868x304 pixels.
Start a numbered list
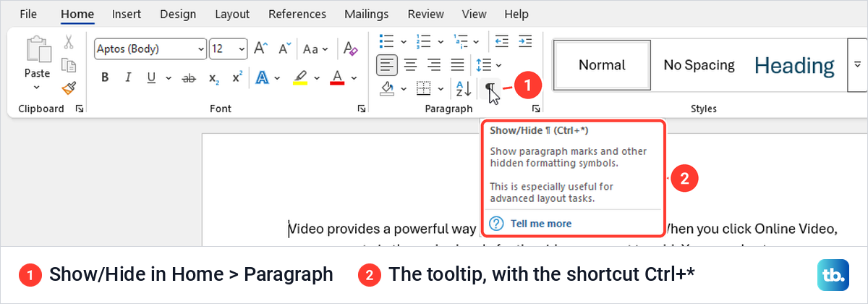tap(425, 41)
